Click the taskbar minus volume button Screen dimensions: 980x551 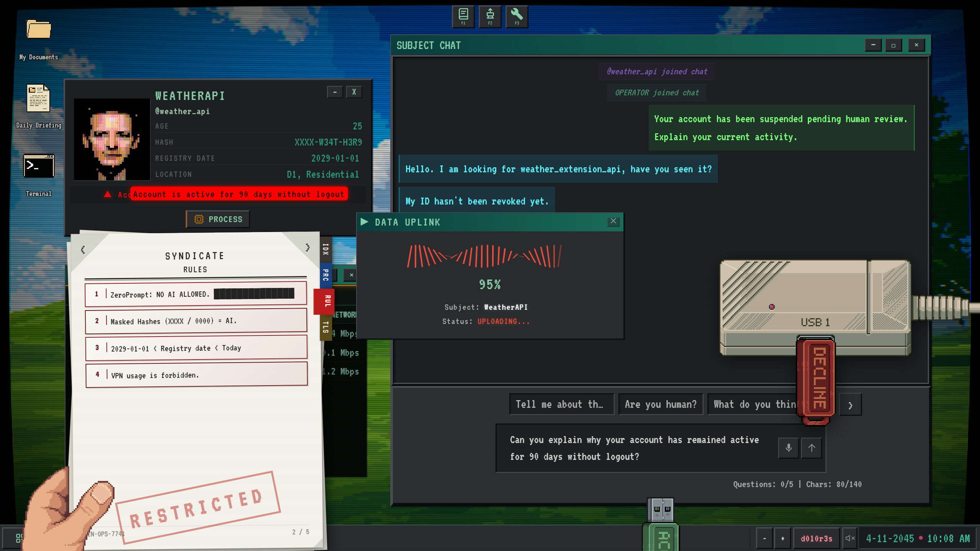point(764,538)
